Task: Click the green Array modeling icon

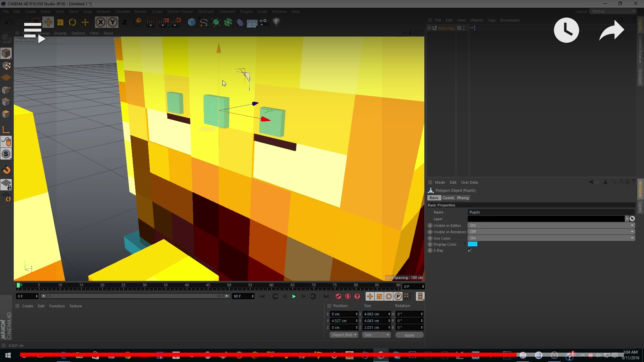Action: [x=228, y=22]
